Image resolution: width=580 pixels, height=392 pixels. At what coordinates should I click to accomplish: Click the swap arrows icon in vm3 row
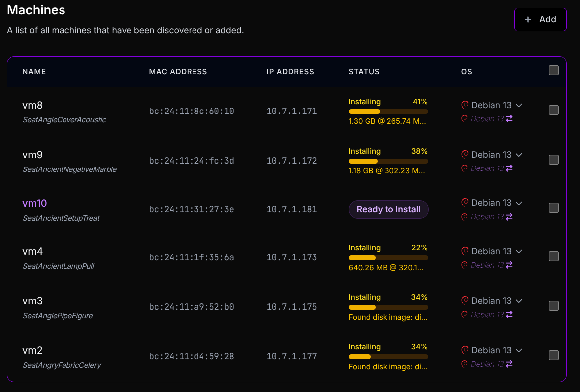[509, 315]
